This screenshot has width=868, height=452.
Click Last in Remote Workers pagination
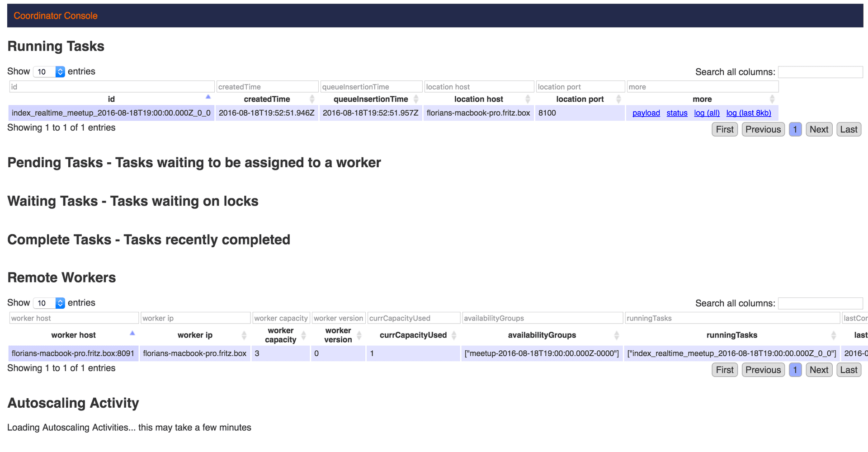click(849, 370)
